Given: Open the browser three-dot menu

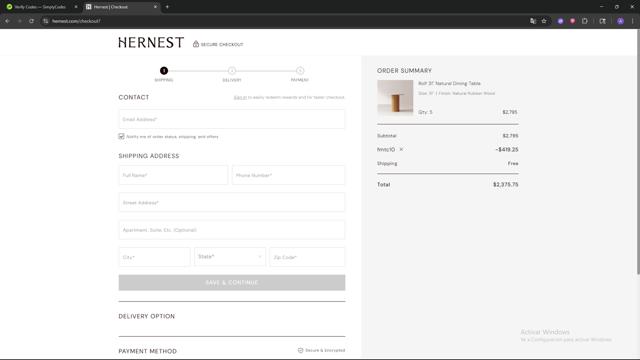Looking at the screenshot, I should tap(633, 21).
